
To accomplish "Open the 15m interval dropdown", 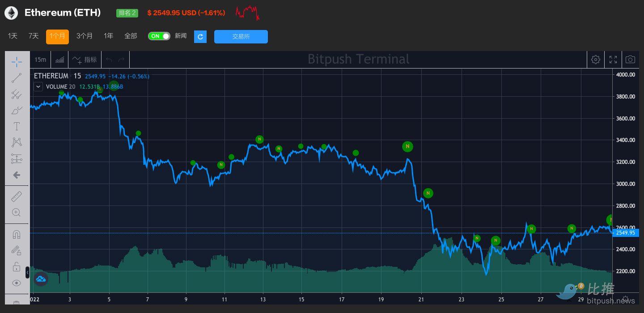I will point(40,60).
